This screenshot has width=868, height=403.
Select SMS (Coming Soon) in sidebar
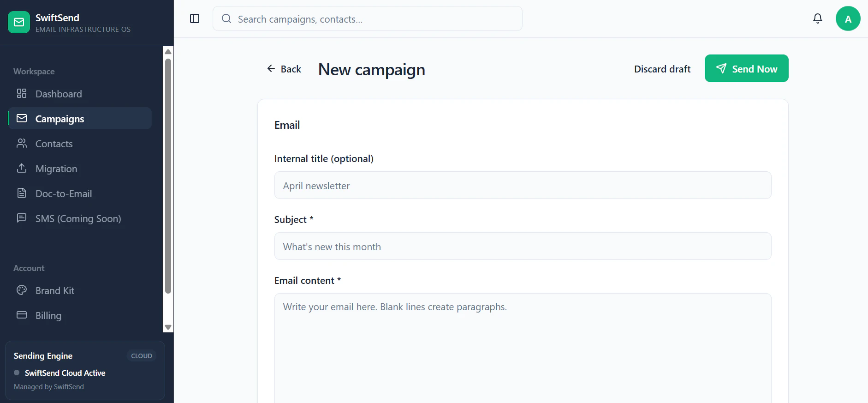[x=80, y=218]
